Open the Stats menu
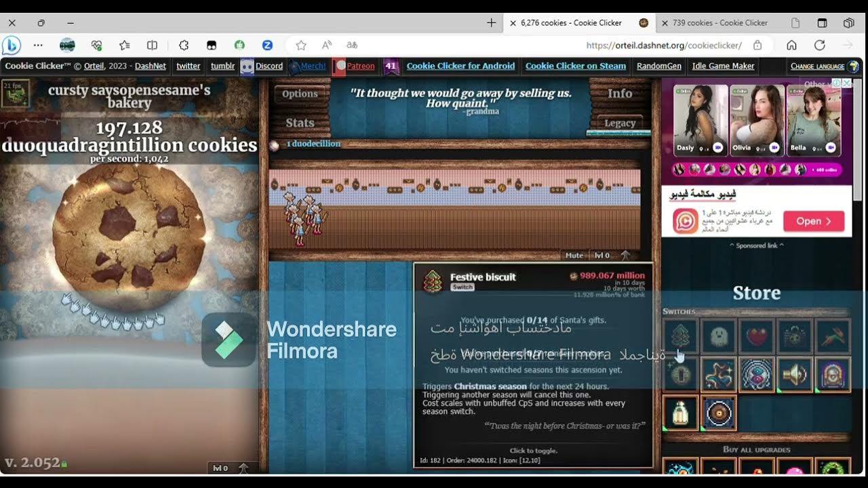 [300, 123]
